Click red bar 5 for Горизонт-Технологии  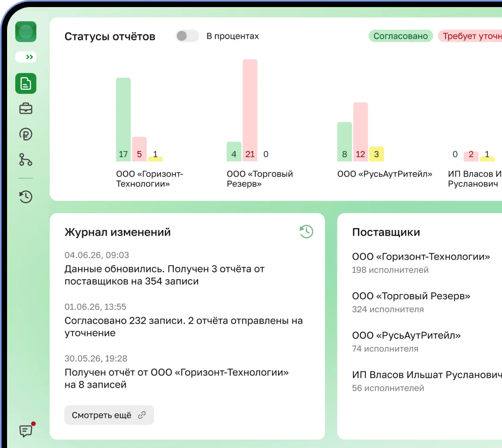(139, 149)
